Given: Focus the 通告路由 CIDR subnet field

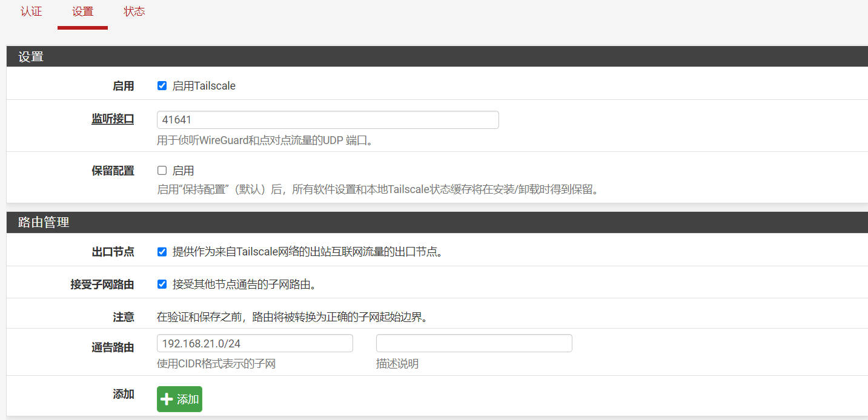Looking at the screenshot, I should (x=254, y=343).
